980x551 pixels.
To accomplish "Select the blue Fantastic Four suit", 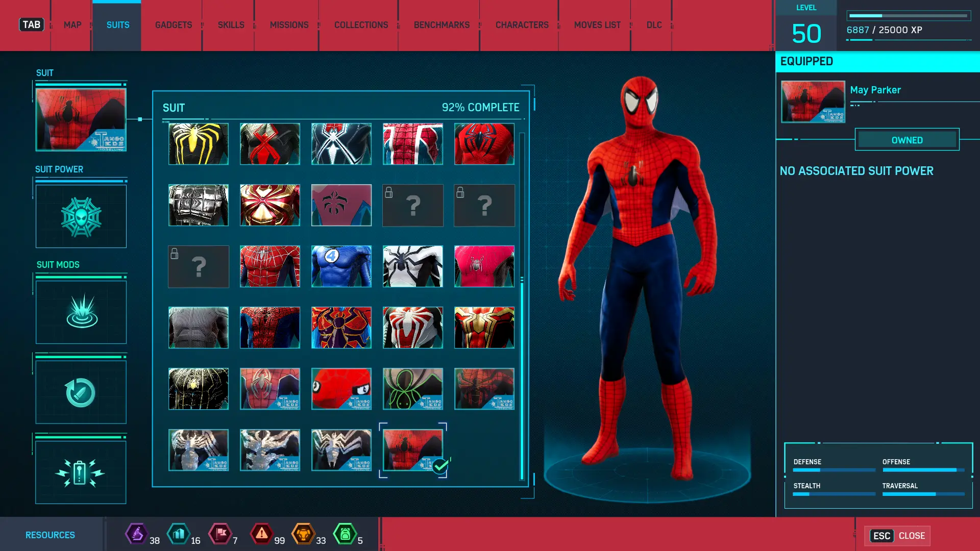I will 341,266.
